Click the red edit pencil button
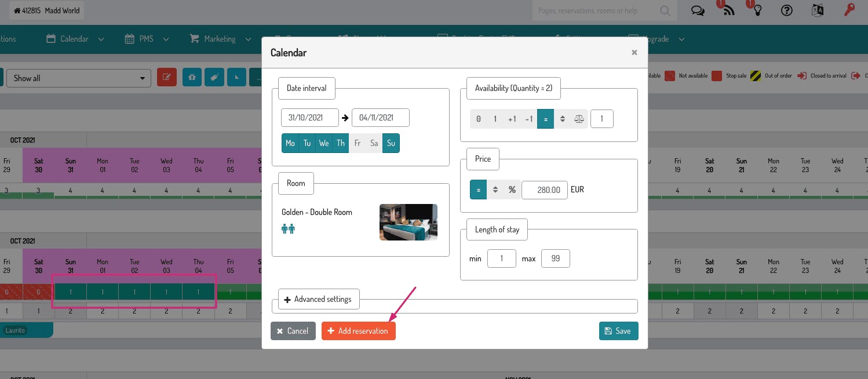 pos(167,78)
